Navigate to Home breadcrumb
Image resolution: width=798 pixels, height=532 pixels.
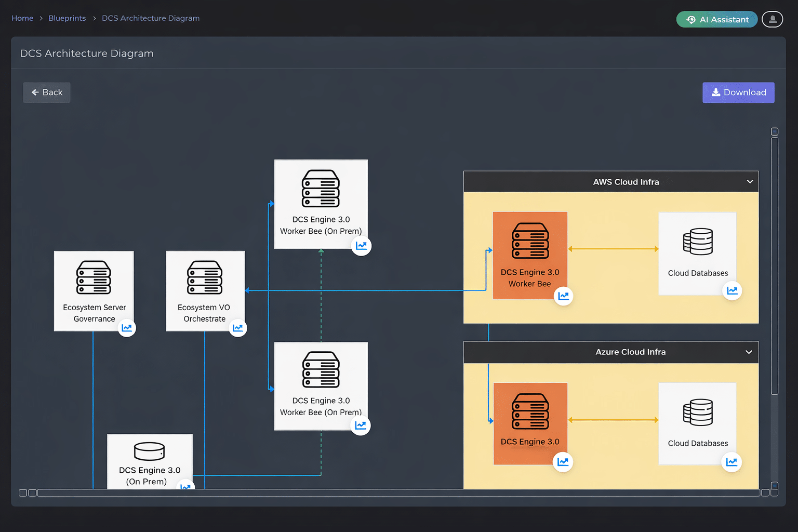22,18
